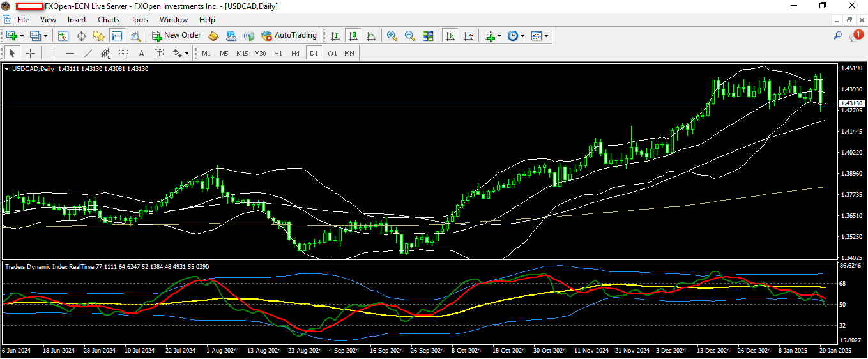Select the D1 timeframe button
Viewport: 868px width, 359px height.
[x=314, y=53]
